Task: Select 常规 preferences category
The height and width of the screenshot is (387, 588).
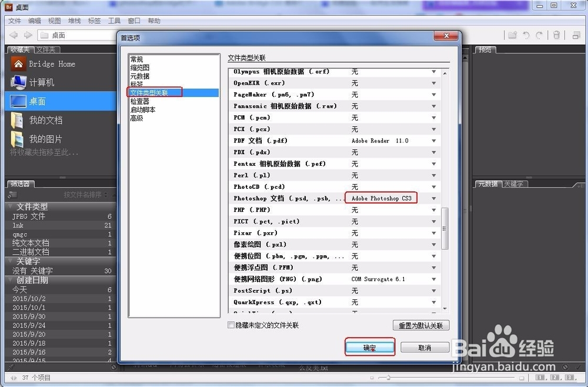Action: point(136,59)
